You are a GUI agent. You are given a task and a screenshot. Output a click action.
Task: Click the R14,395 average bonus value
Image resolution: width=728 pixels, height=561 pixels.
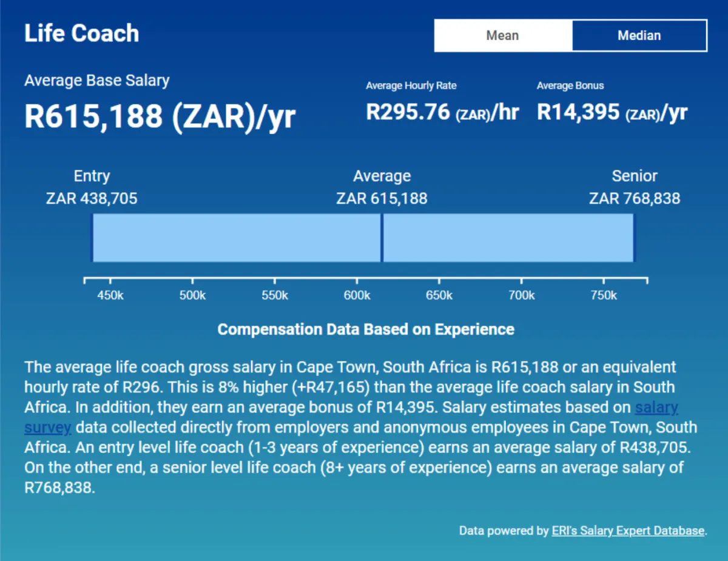coord(612,112)
